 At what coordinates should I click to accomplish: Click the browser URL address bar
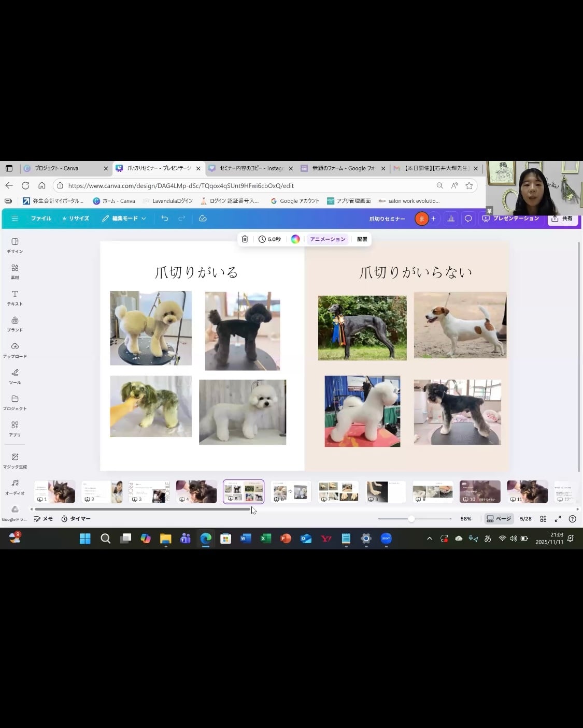tap(249, 185)
